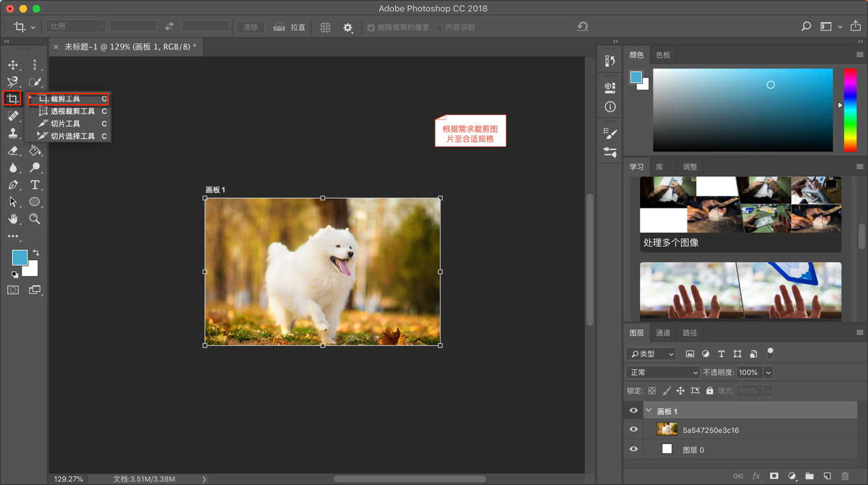Choose 透视裁剪工具 from the flyout menu

click(72, 111)
